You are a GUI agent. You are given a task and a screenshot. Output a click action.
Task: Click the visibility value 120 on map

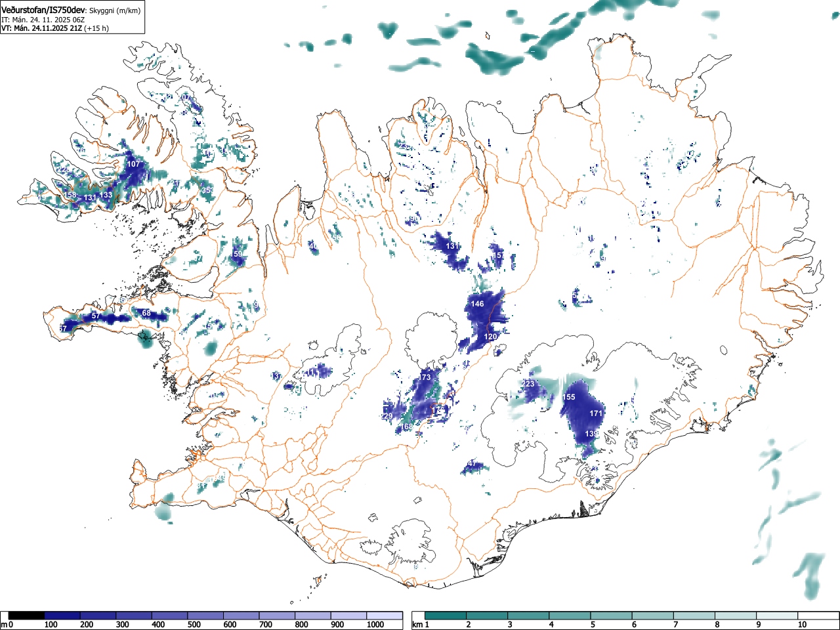(x=491, y=337)
